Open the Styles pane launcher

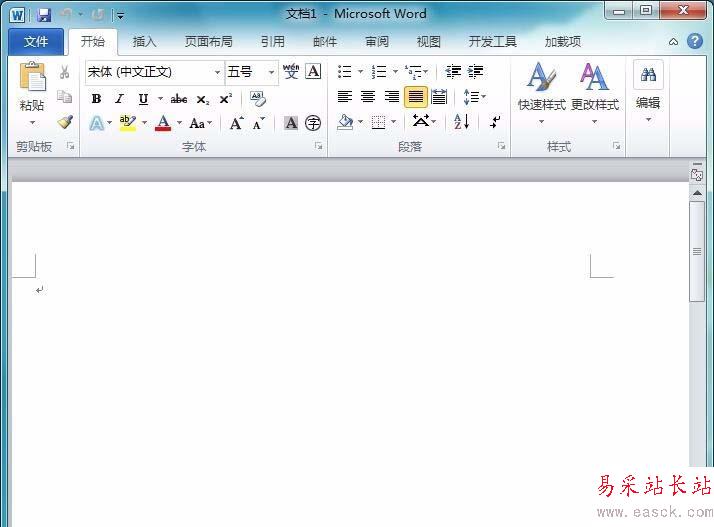point(616,146)
